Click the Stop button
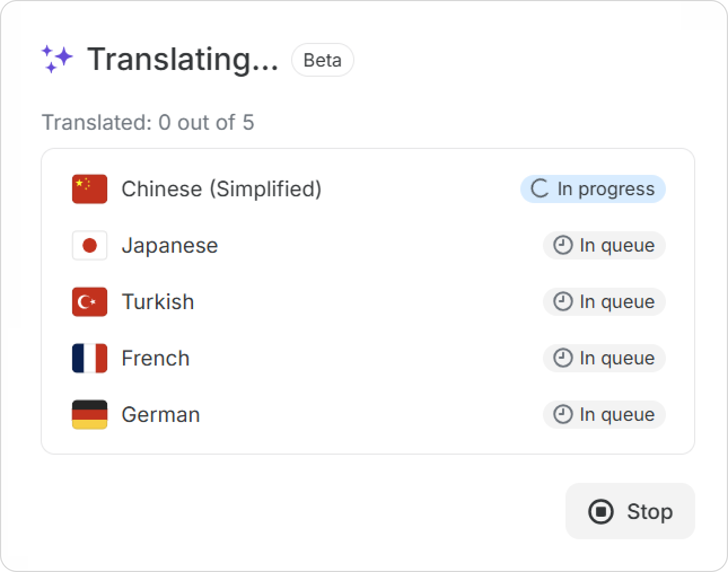728x572 pixels. click(630, 511)
